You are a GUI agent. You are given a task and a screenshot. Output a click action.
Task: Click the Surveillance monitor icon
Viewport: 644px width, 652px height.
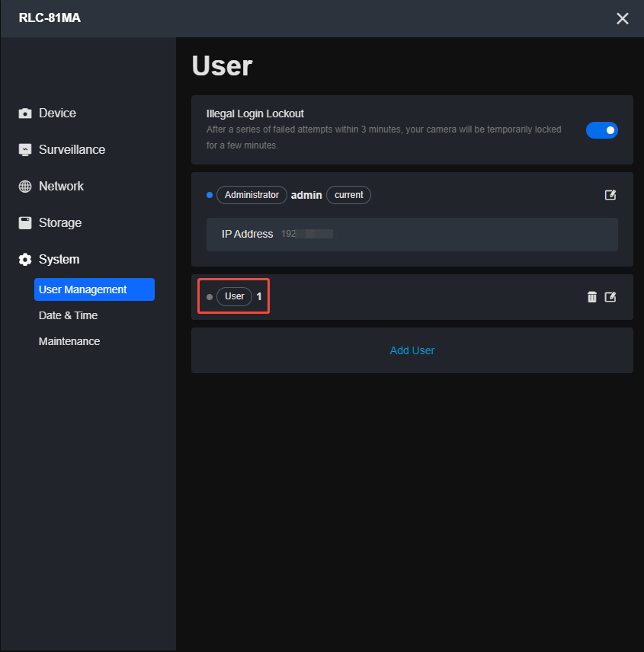(25, 150)
